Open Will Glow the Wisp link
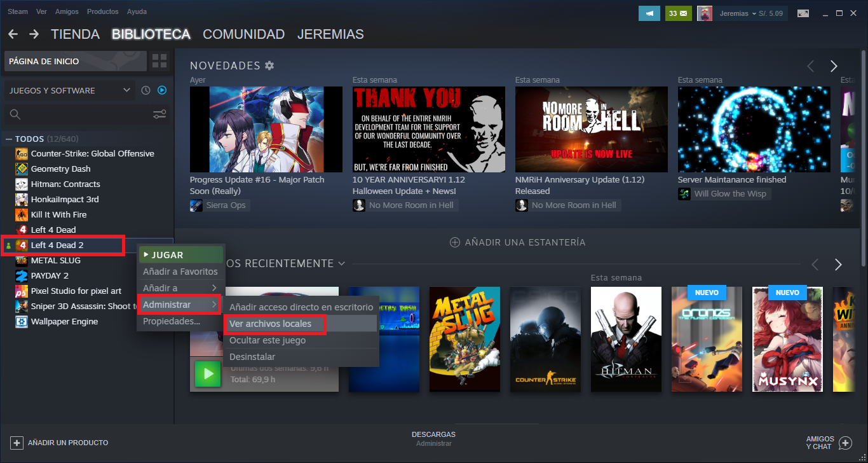 click(x=724, y=193)
